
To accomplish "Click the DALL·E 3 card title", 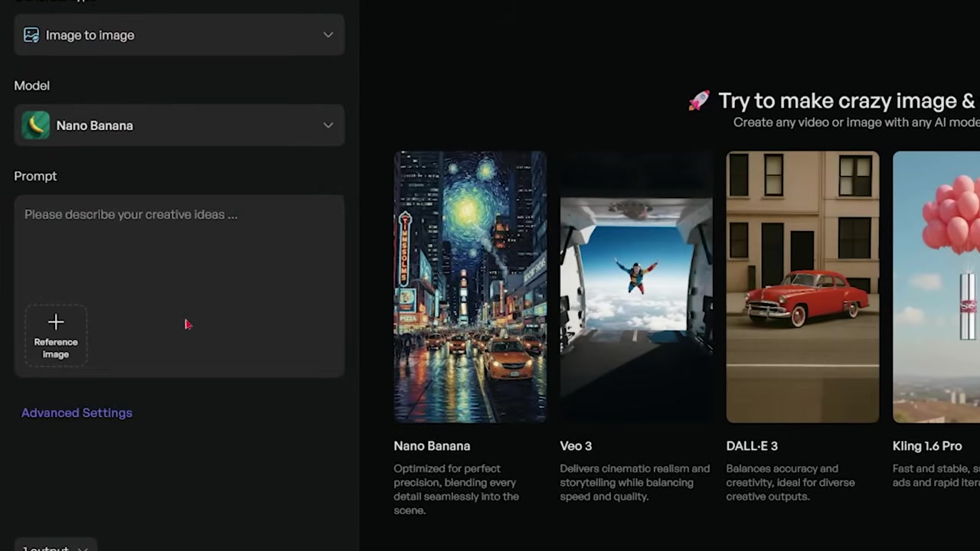I will 752,445.
